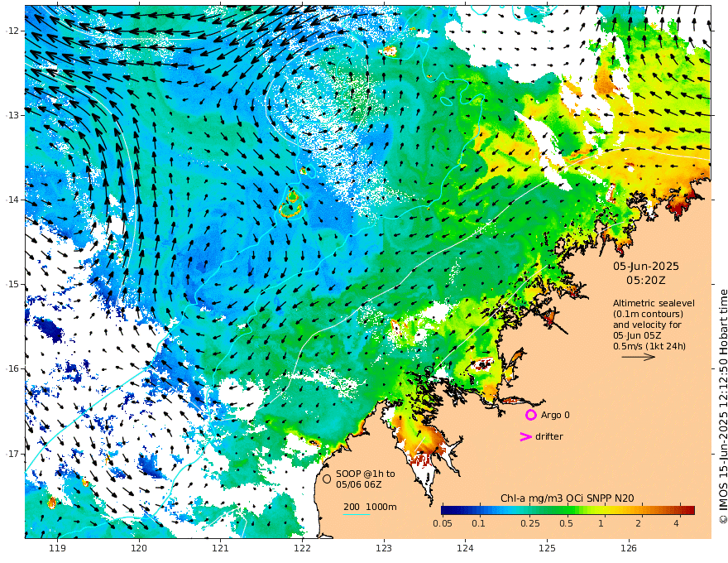Click the IMOS copyright vertical text
Image resolution: width=728 pixels, height=563 pixels.
click(723, 407)
